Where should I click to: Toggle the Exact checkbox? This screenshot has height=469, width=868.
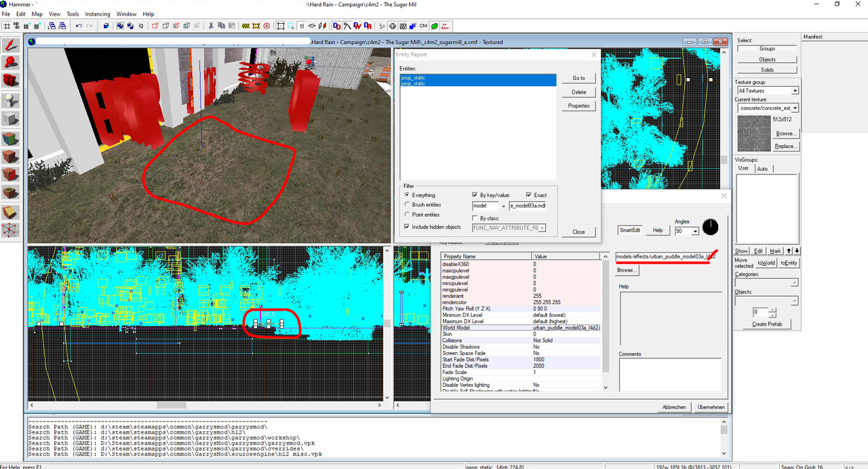[x=529, y=195]
